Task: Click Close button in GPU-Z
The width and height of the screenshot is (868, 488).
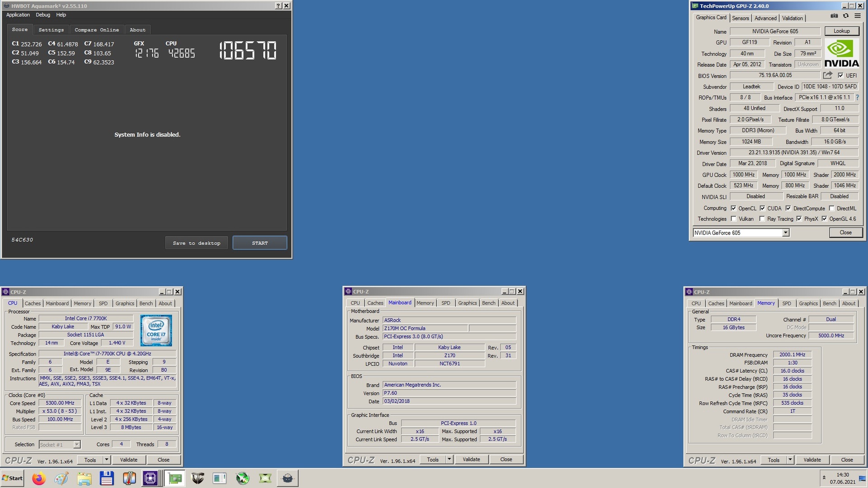Action: coord(845,232)
